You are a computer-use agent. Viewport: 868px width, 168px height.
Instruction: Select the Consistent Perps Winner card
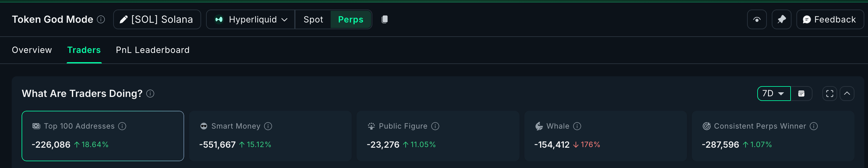[x=773, y=136]
